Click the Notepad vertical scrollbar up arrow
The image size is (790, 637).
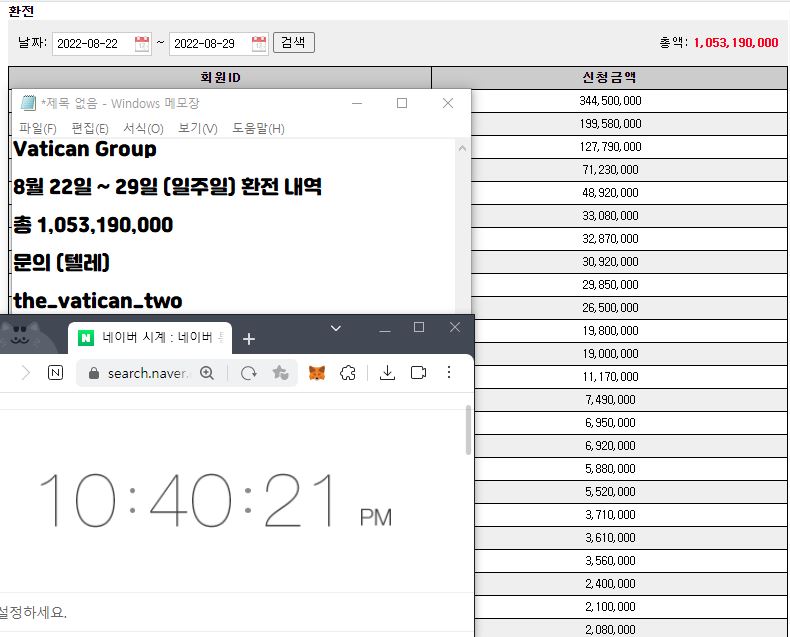click(x=462, y=148)
